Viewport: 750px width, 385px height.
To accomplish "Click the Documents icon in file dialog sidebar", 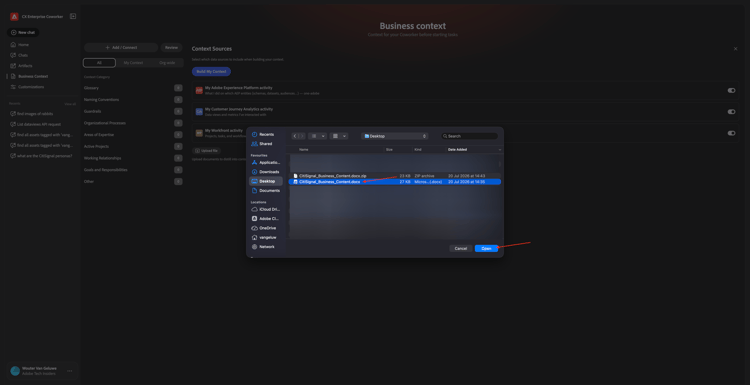I will pyautogui.click(x=254, y=190).
